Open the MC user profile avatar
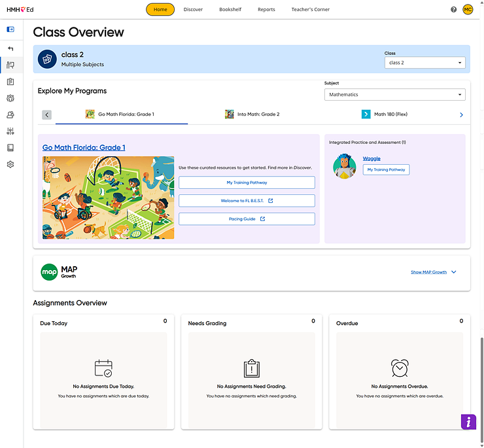 468,10
